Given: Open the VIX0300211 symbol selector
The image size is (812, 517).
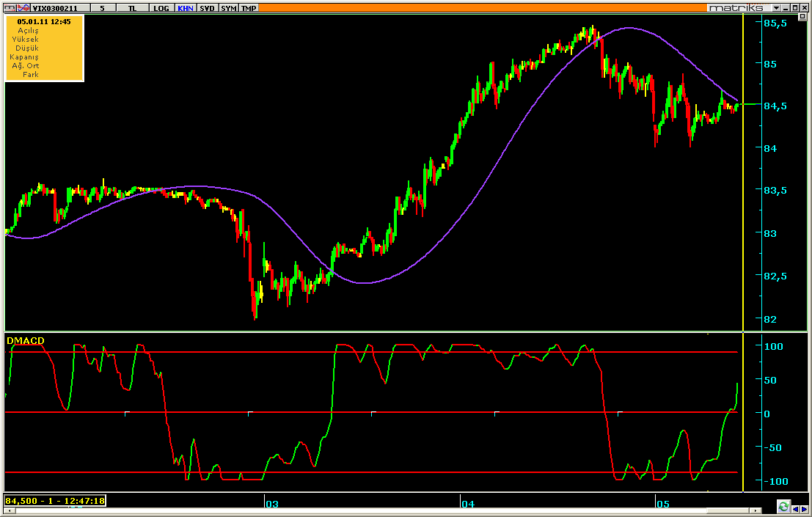Looking at the screenshot, I should 61,7.
